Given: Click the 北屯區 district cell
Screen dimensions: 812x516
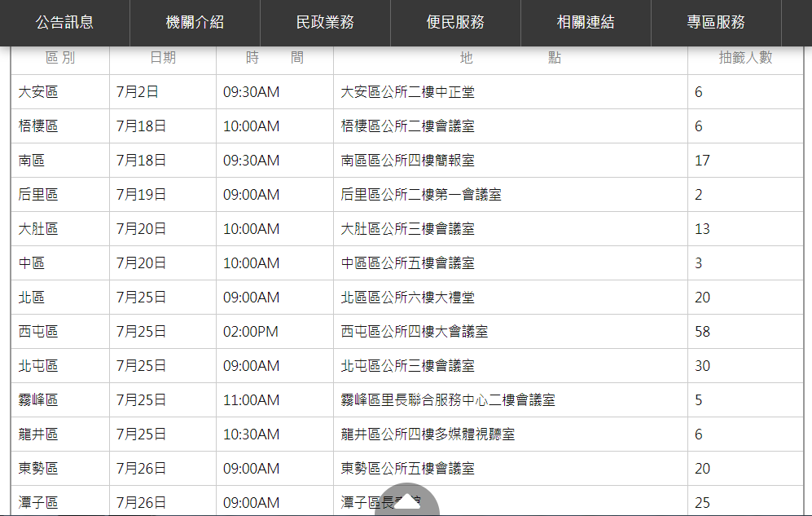Looking at the screenshot, I should 60,365.
